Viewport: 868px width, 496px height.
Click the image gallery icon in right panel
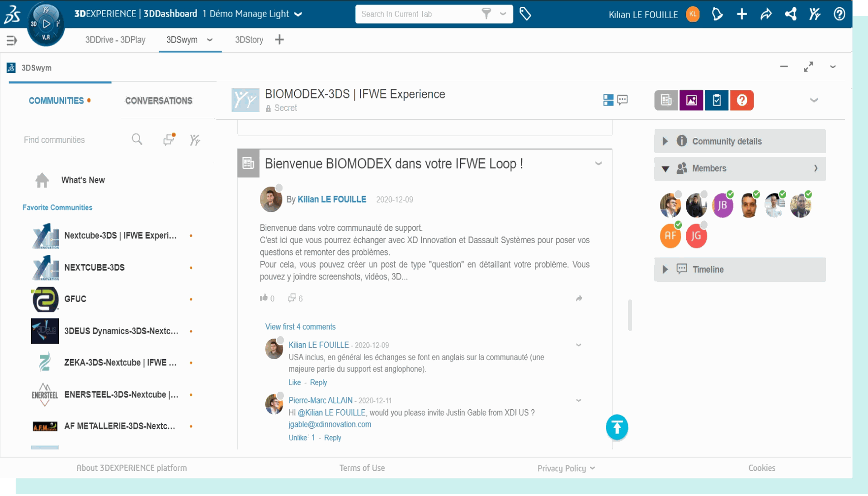[691, 99]
